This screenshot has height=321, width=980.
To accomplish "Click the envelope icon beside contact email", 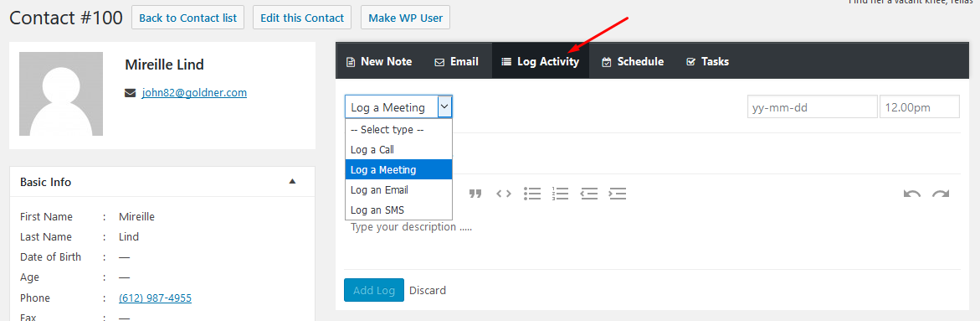I will tap(130, 93).
